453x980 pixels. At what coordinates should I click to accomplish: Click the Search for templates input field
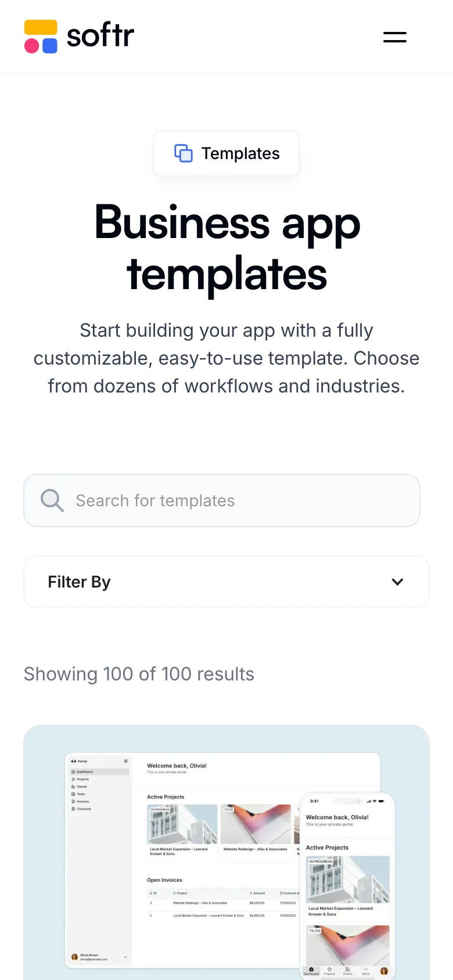click(x=222, y=500)
